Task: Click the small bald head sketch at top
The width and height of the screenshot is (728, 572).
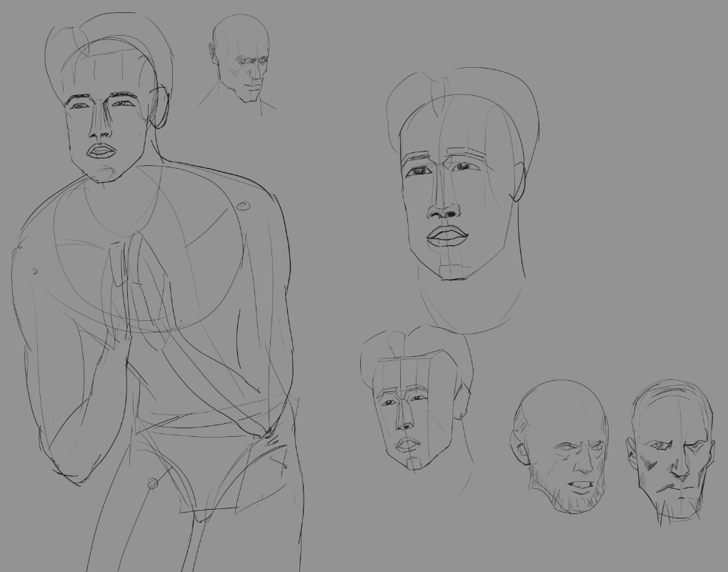Action: click(x=239, y=59)
